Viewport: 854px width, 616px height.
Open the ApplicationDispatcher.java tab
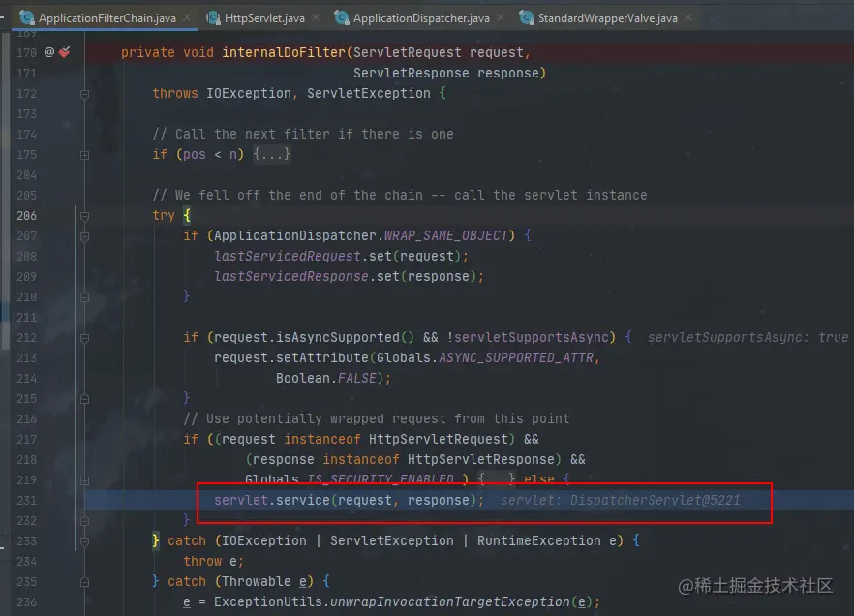[421, 18]
